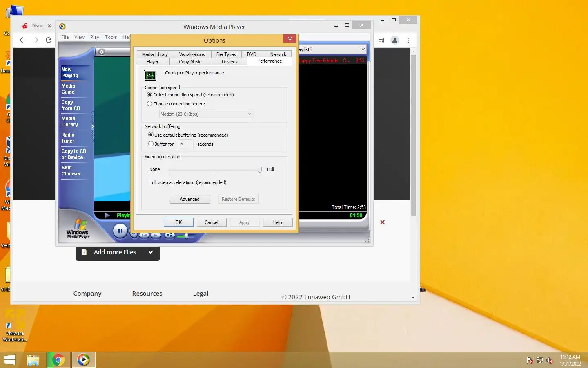Screen dimensions: 588x368
Task: Open Chrome media control icon
Action: [x=381, y=40]
